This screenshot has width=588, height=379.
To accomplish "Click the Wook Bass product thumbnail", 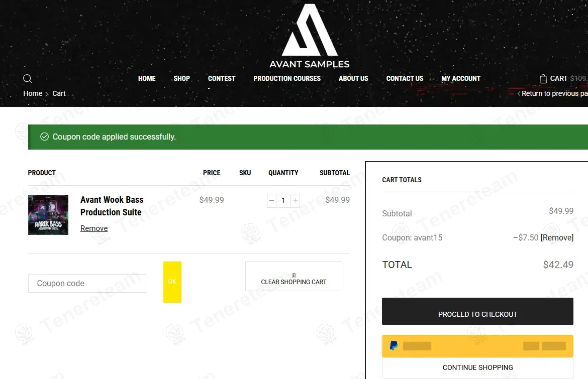I will pyautogui.click(x=48, y=215).
